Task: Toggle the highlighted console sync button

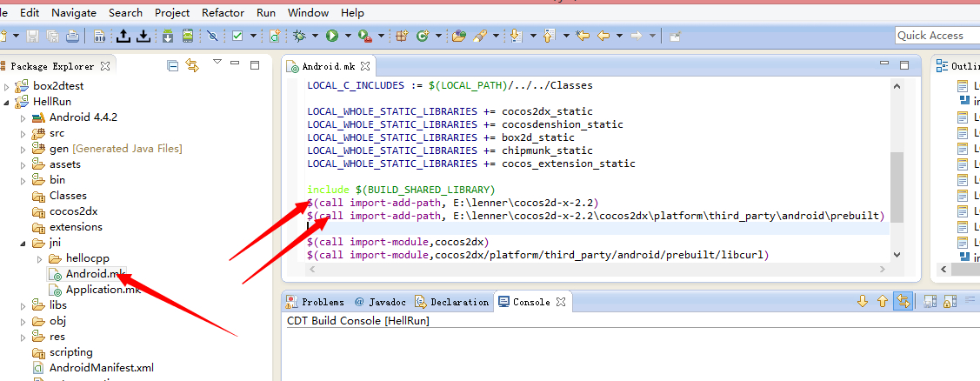Action: click(x=903, y=301)
